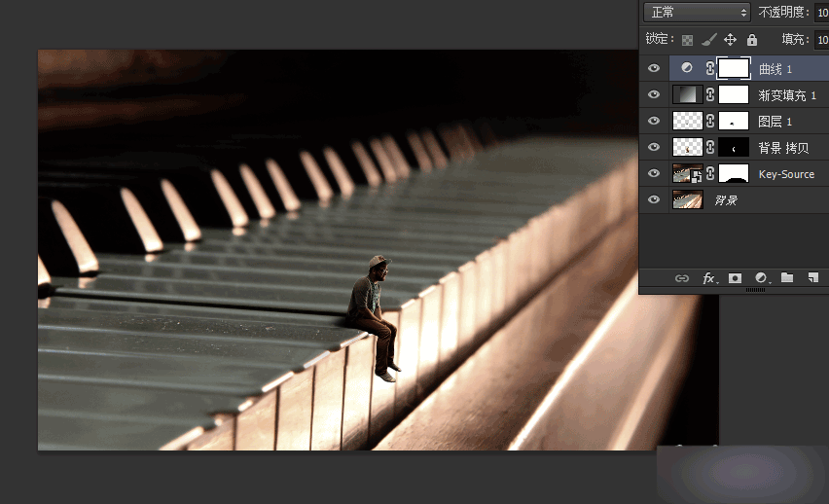
Task: Select the 图层 1 layer mask thumbnail
Action: click(x=734, y=121)
